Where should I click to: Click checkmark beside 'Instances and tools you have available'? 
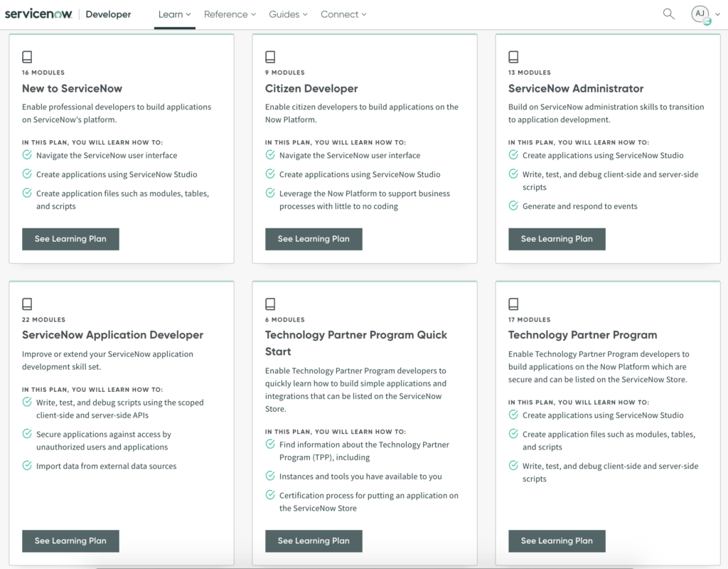tap(270, 476)
